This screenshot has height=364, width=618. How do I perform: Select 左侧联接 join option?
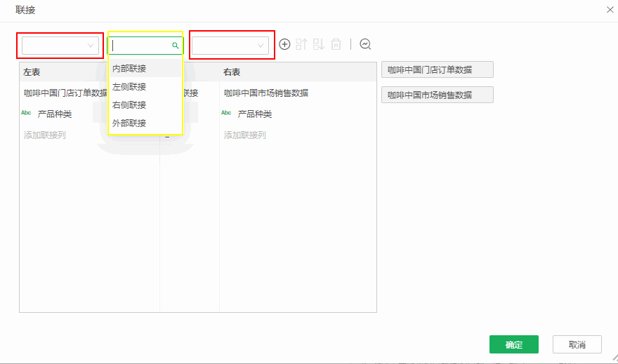coord(129,87)
